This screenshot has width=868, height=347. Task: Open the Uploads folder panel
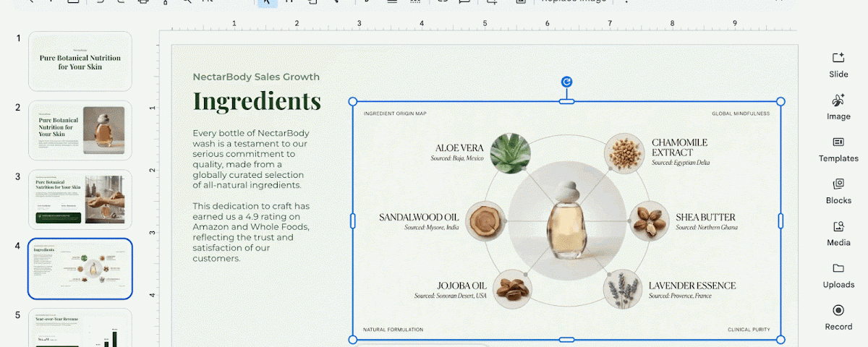click(x=838, y=275)
